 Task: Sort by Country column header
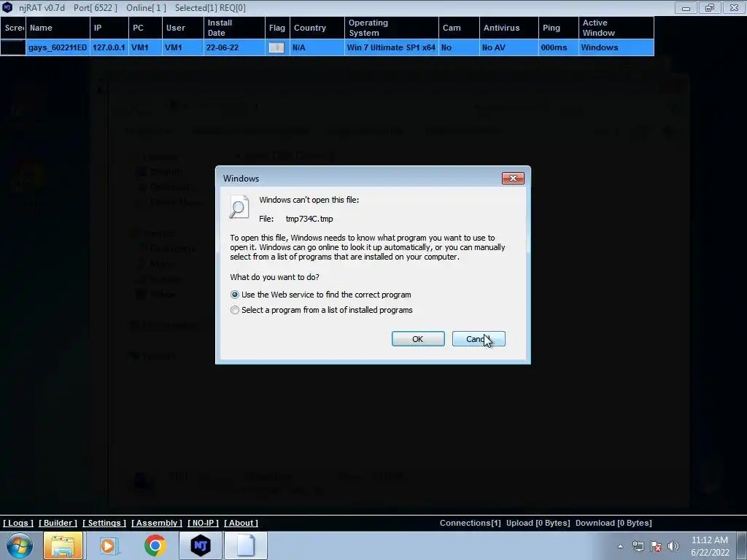click(317, 28)
